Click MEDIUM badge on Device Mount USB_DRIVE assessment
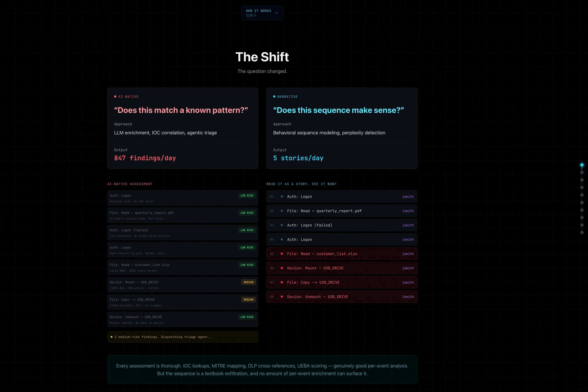This screenshot has width=588, height=392. tap(249, 282)
